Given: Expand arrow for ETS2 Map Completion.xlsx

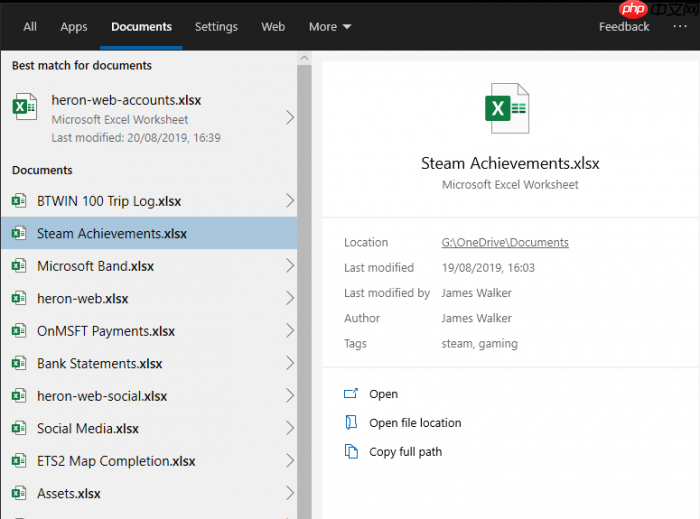Looking at the screenshot, I should (290, 461).
